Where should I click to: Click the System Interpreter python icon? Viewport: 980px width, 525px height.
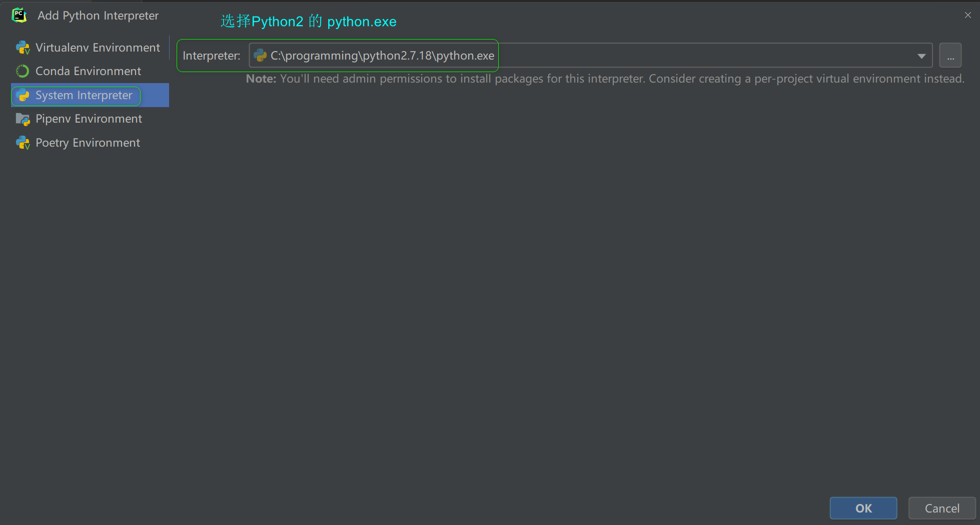point(23,95)
